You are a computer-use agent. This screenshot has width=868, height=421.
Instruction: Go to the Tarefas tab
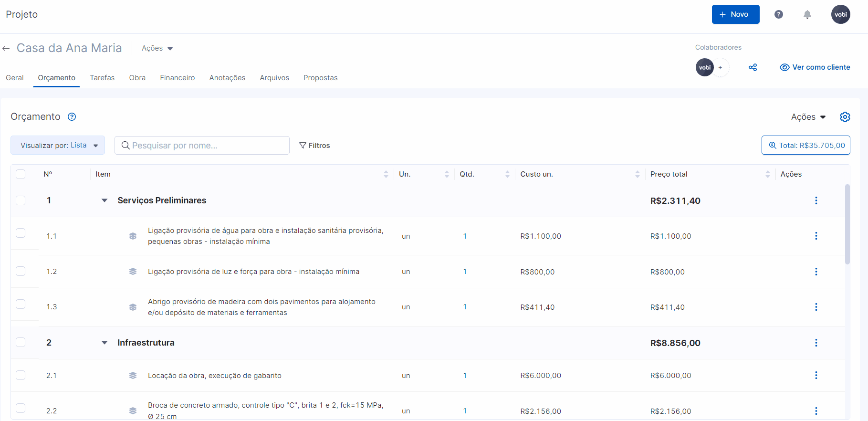(102, 78)
